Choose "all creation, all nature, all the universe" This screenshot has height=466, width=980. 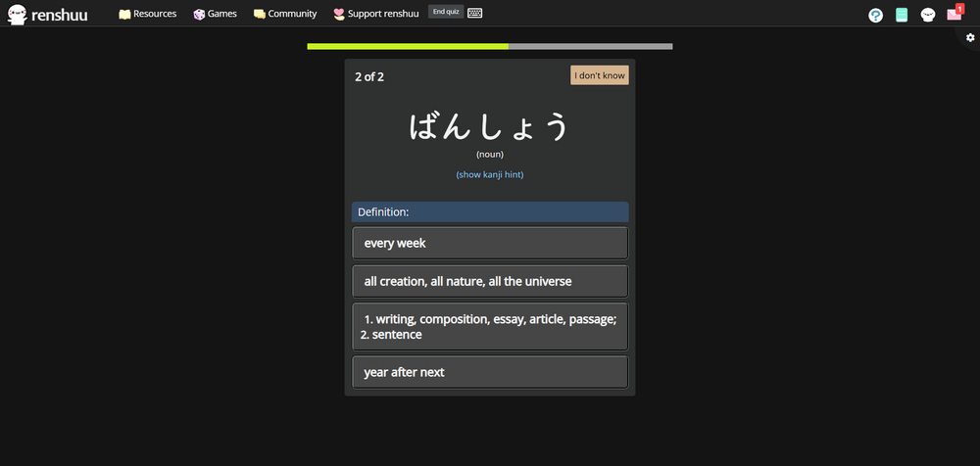[x=490, y=281]
